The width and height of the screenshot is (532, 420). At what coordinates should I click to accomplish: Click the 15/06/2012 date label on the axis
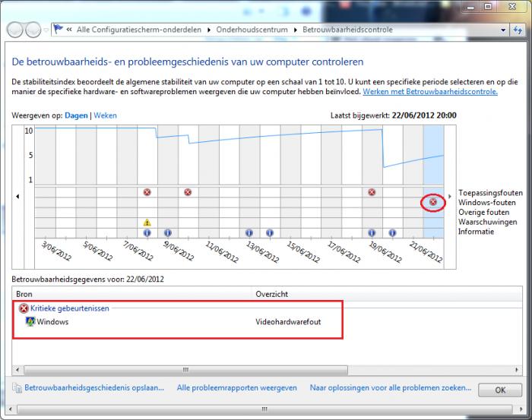(303, 252)
